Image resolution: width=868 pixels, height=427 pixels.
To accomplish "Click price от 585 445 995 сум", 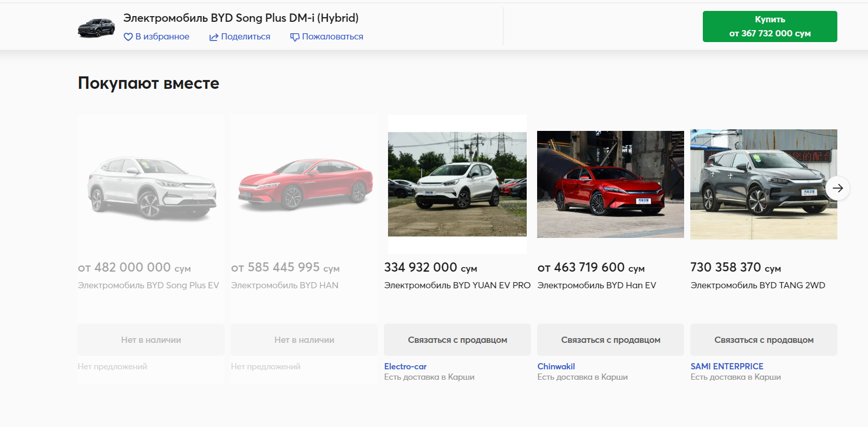I will click(x=285, y=268).
